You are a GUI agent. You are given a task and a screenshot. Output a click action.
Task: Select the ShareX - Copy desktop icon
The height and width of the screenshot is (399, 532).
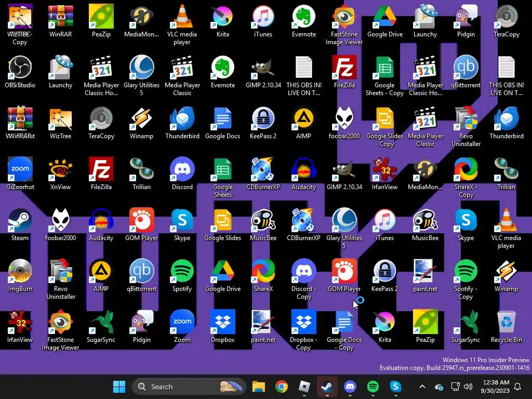(465, 177)
